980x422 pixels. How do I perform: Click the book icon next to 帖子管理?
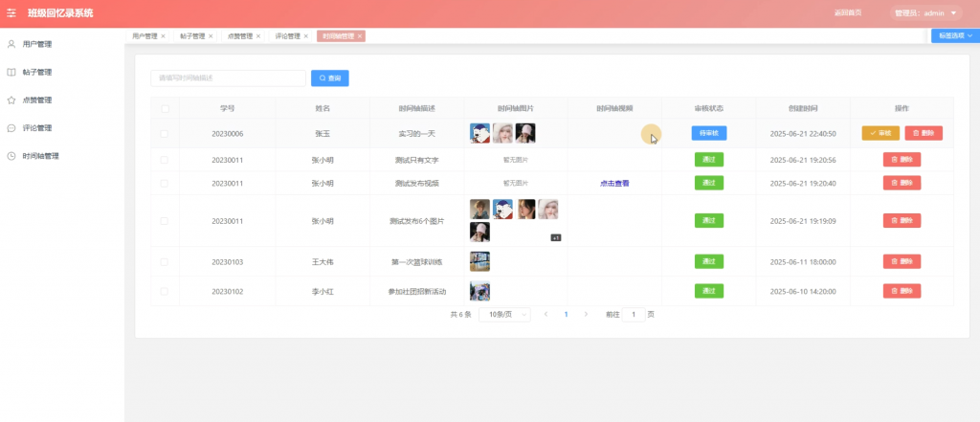(11, 73)
